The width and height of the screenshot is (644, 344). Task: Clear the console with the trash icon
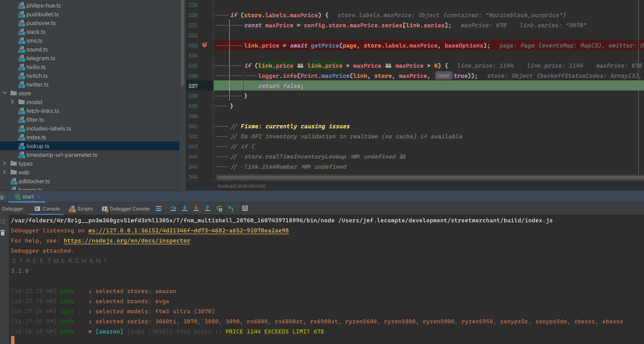3,232
